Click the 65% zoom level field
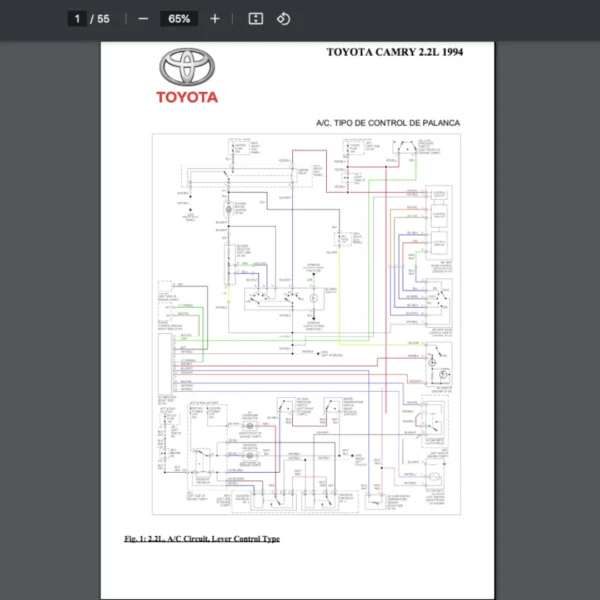 point(179,19)
